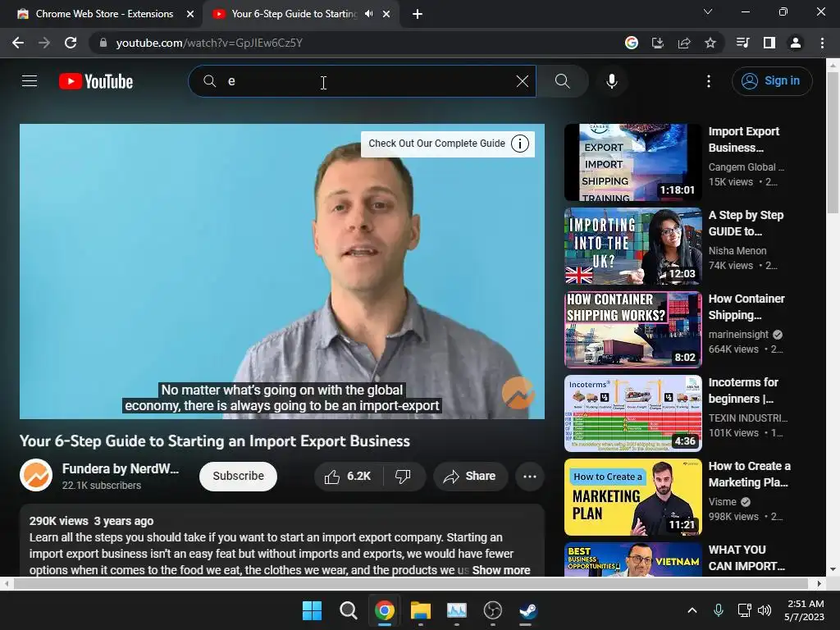Click the horizontal page scrollbar
This screenshot has height=630, width=840.
click(x=413, y=583)
